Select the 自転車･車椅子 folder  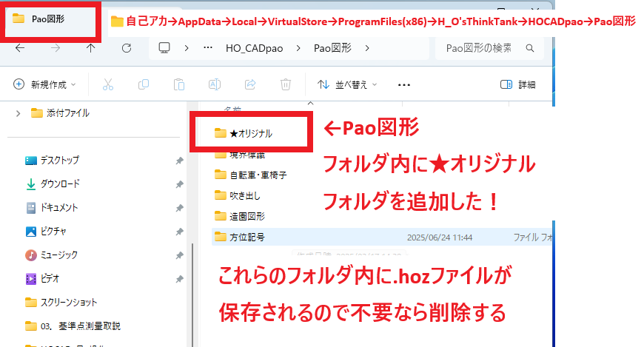[x=250, y=175]
